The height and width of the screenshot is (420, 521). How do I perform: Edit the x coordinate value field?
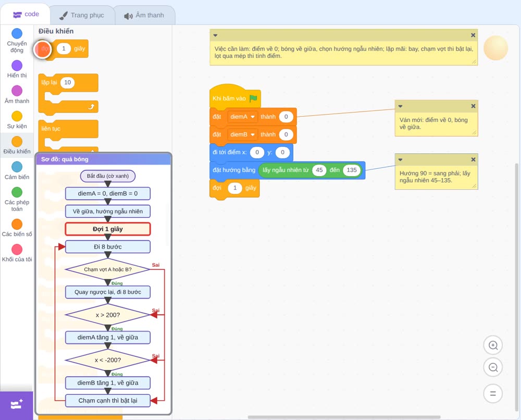(257, 153)
